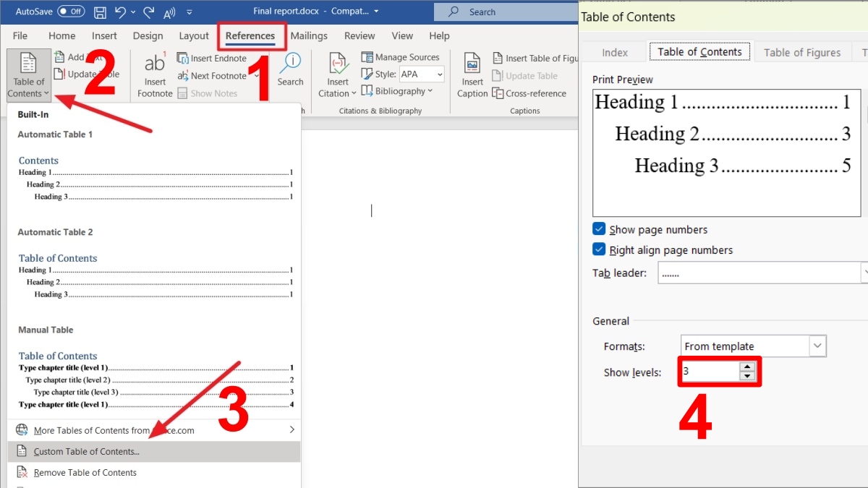Click the Read Aloud icon in title bar
868x488 pixels.
pyautogui.click(x=170, y=12)
